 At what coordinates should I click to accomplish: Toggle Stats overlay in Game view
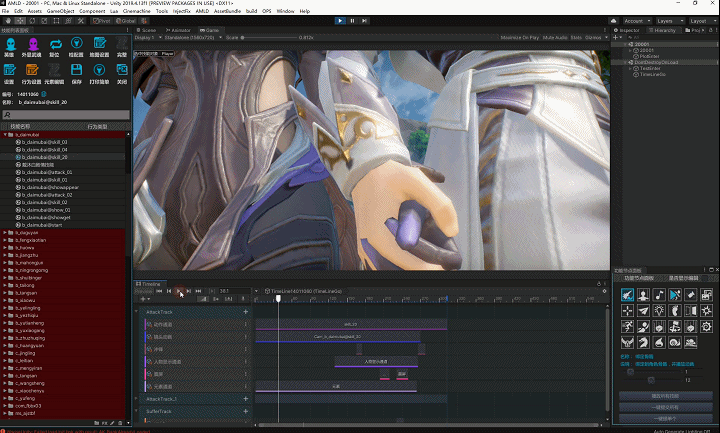(x=576, y=38)
